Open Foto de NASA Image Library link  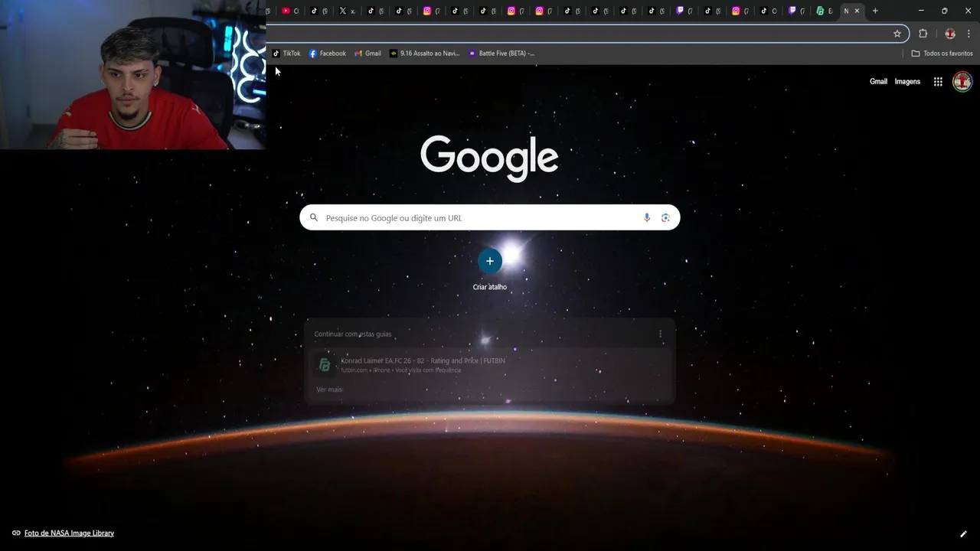[69, 533]
